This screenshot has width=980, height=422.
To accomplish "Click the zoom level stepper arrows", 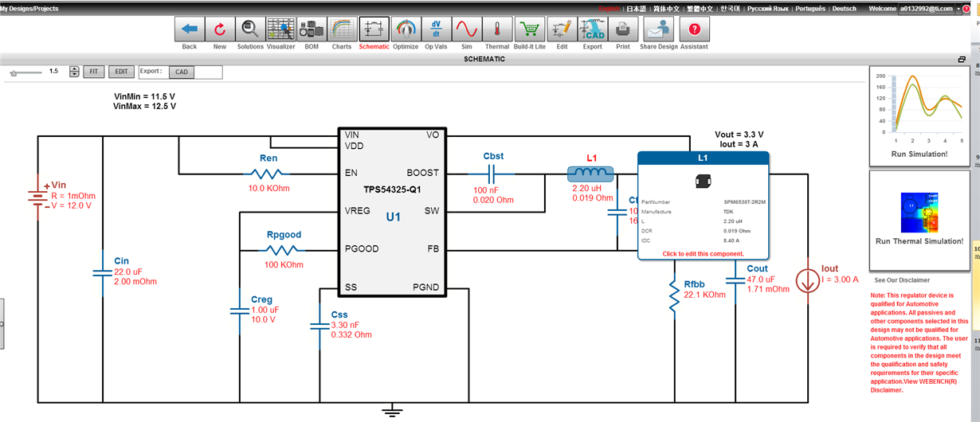I will click(x=74, y=72).
